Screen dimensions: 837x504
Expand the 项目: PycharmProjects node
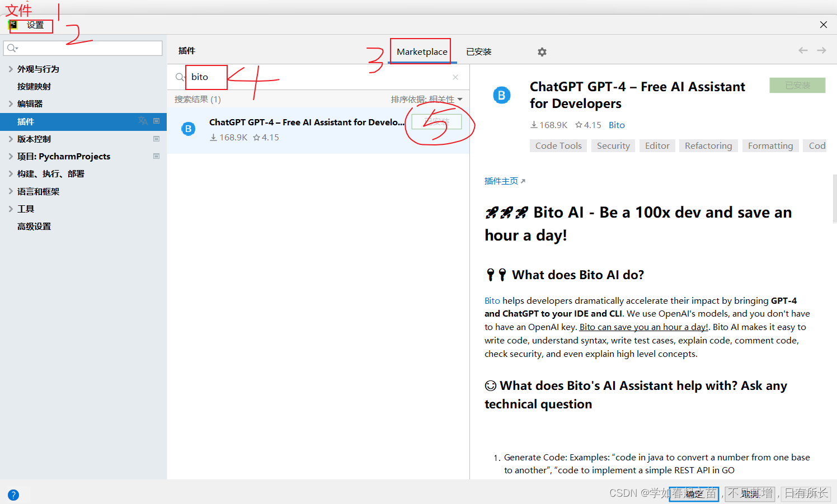(11, 156)
